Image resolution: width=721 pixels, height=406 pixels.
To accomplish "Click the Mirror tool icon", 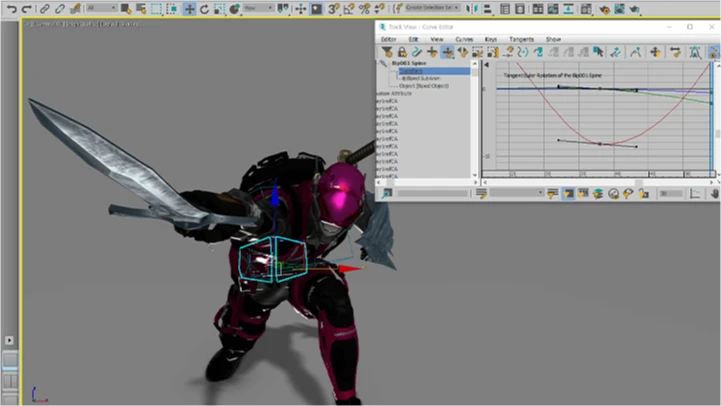I will click(470, 8).
